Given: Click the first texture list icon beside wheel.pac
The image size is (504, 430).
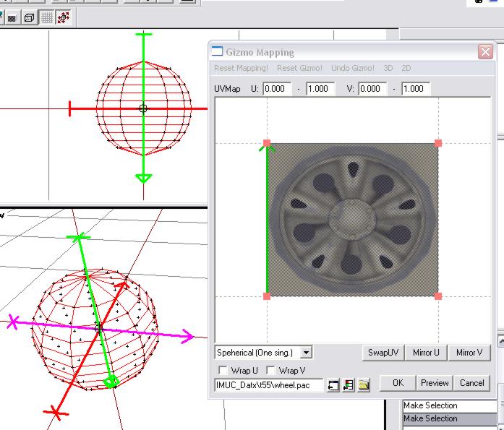Looking at the screenshot, I should (x=333, y=385).
